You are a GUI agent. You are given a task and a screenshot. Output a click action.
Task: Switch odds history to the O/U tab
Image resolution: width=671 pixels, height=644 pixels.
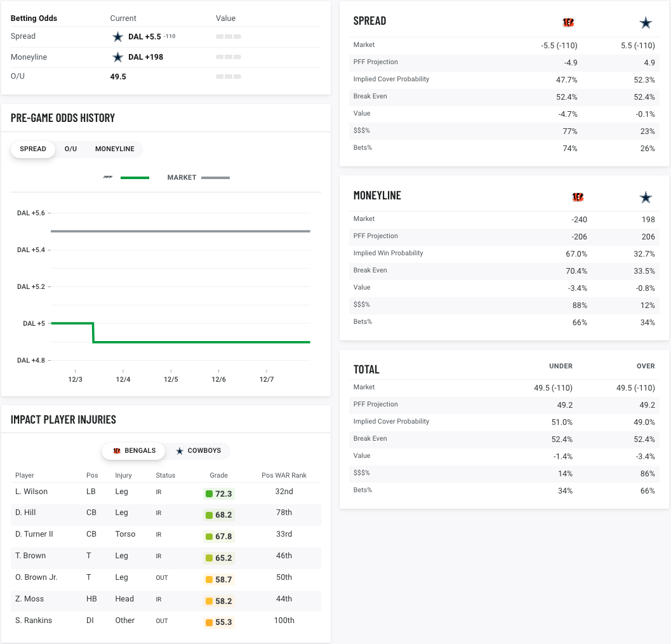tap(70, 149)
